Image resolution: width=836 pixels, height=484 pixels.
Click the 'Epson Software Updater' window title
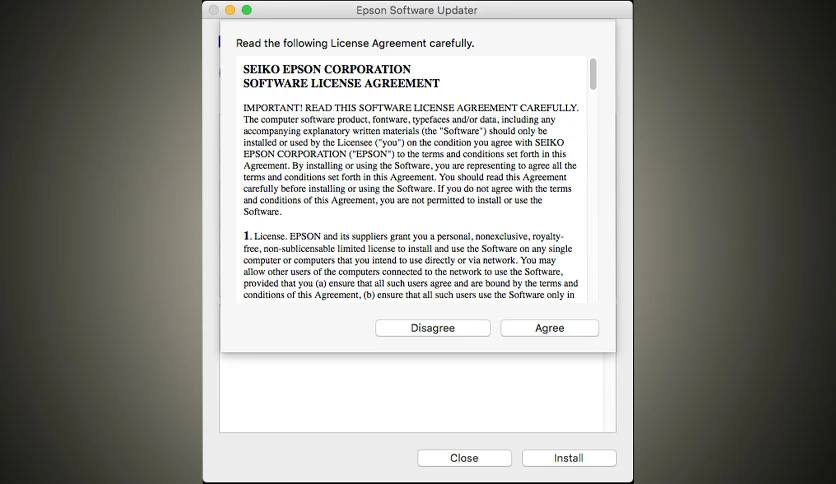416,10
